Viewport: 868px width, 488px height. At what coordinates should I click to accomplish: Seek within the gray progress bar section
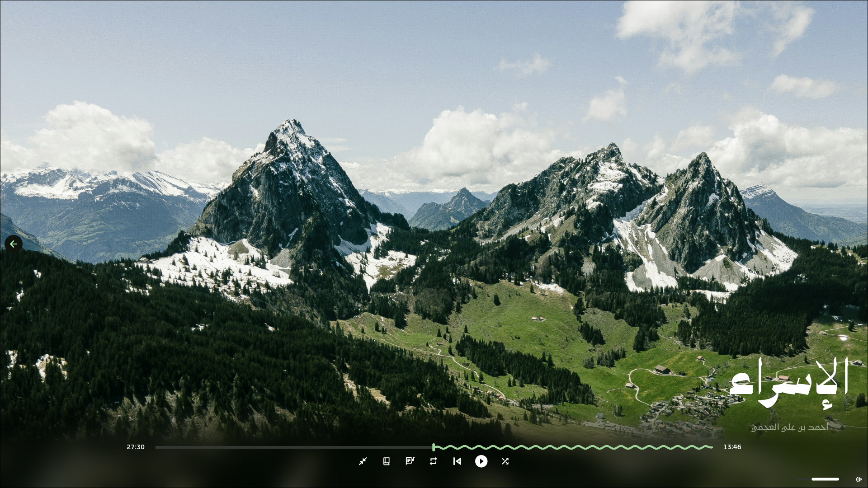coord(294,447)
